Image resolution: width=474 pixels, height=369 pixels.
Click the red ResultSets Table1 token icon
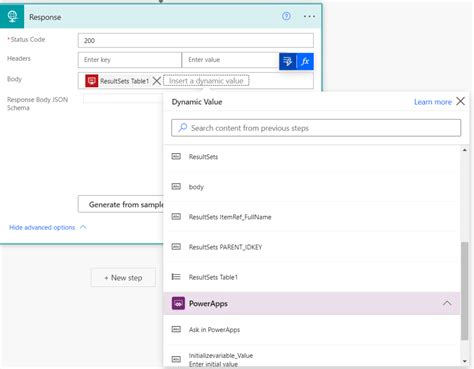pos(92,81)
